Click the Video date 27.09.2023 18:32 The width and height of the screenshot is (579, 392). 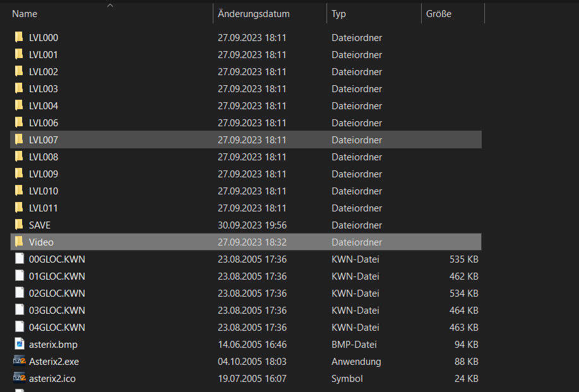(252, 242)
